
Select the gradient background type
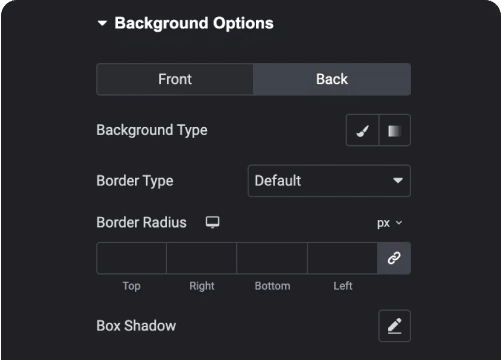pyautogui.click(x=395, y=130)
